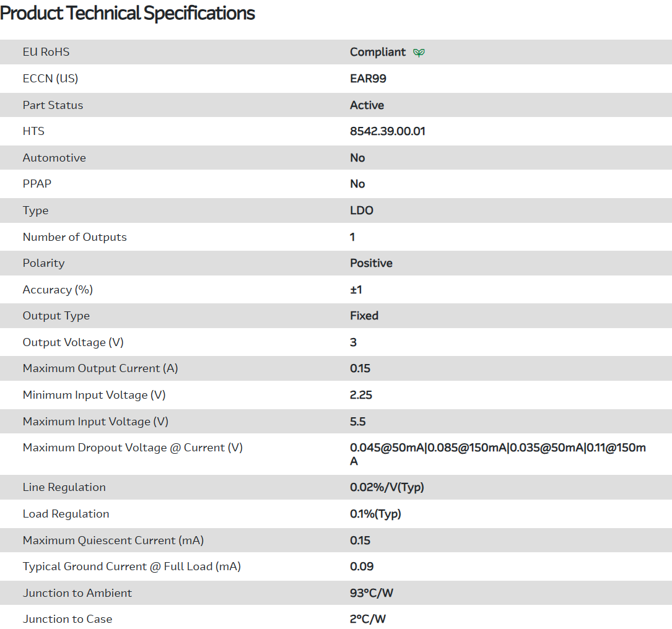Click the green leaf icon beside Compliant
672x629 pixels.
click(x=419, y=53)
